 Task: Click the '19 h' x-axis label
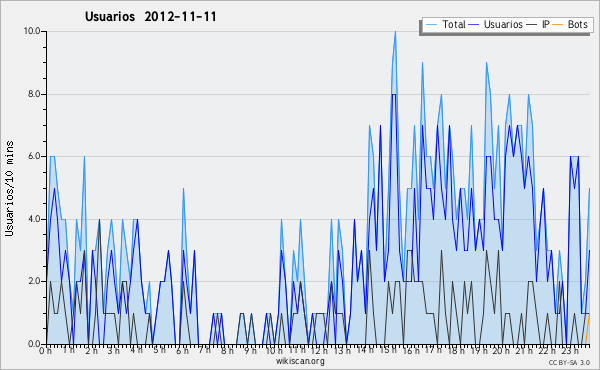[478, 351]
